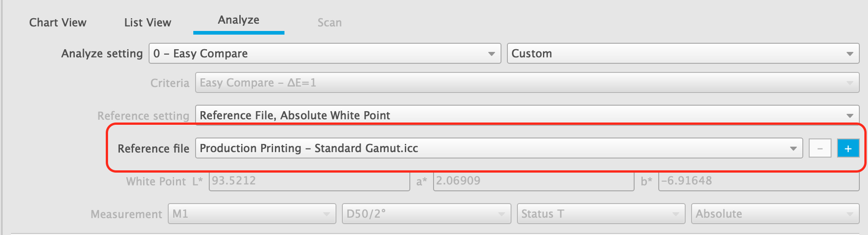The image size is (868, 235).
Task: Open the Status T dropdown
Action: pyautogui.click(x=601, y=214)
